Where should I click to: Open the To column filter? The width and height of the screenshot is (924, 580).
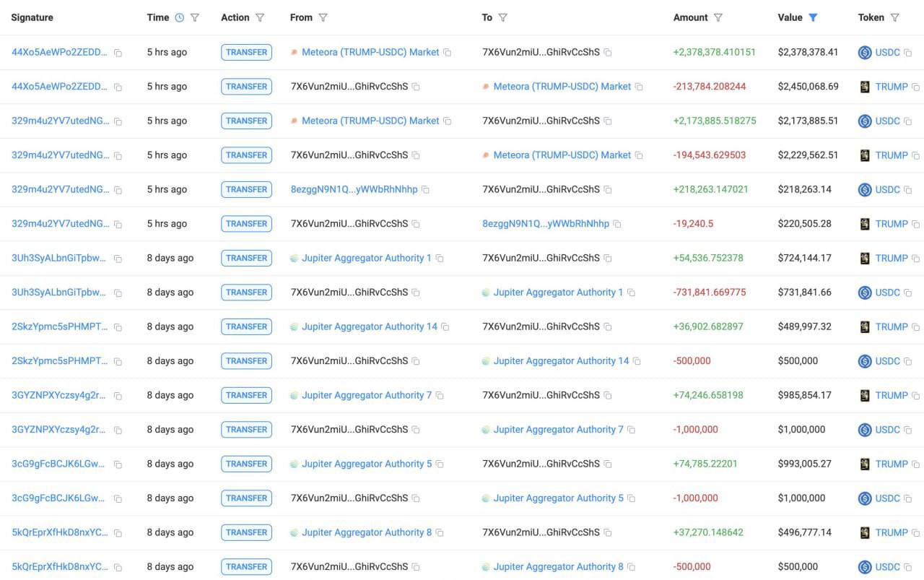[502, 17]
